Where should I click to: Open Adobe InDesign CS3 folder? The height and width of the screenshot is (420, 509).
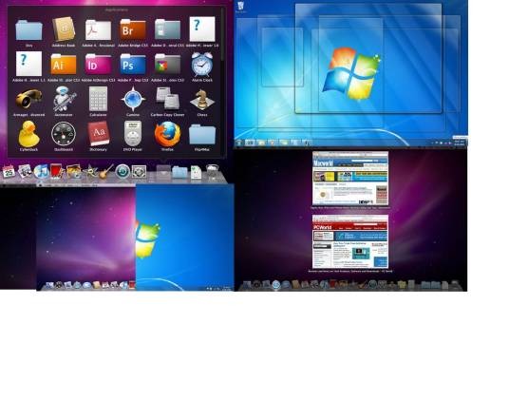pos(98,65)
